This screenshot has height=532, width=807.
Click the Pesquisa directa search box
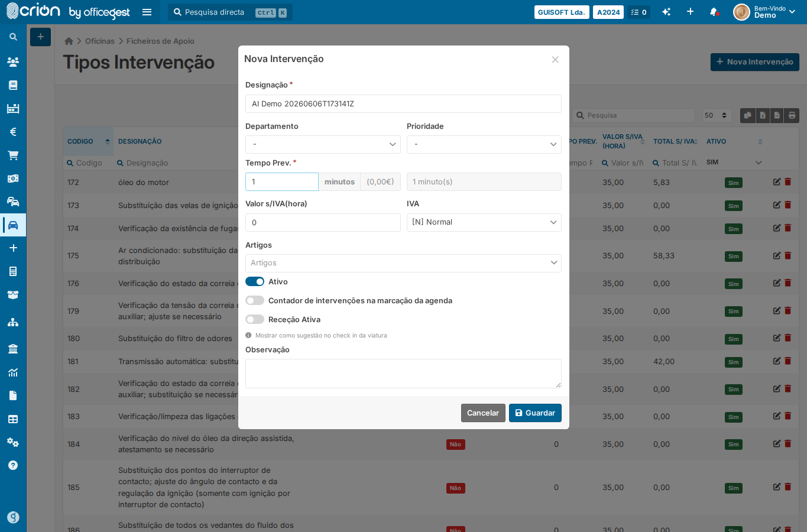click(x=230, y=12)
